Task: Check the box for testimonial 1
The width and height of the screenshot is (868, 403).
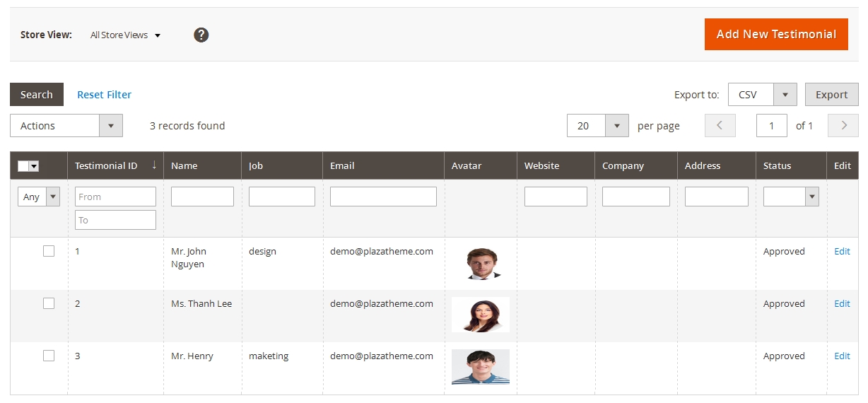Action: point(49,251)
